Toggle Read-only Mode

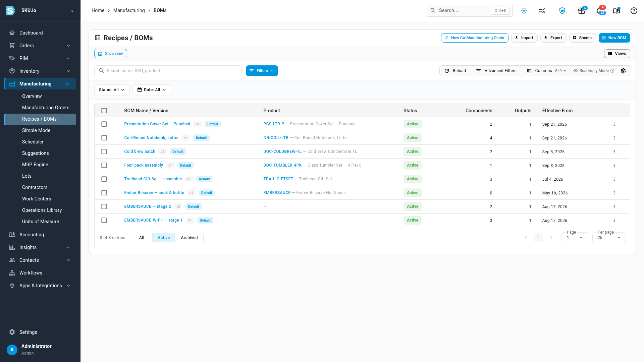click(x=594, y=71)
